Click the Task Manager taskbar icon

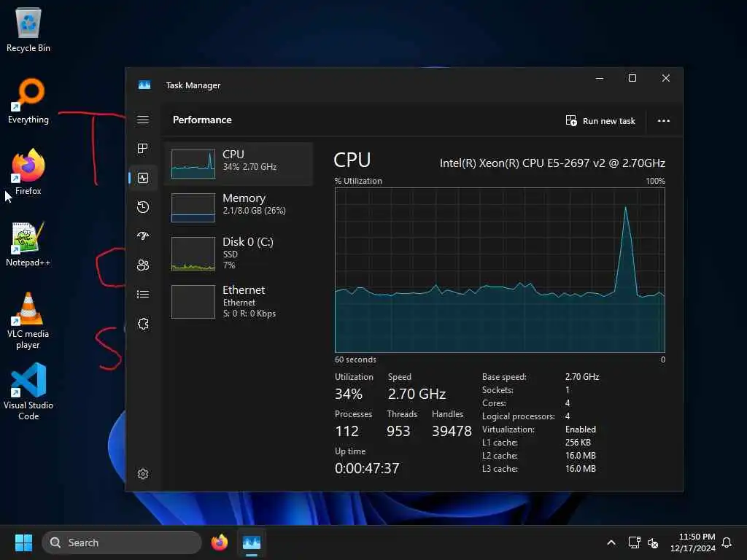tap(252, 542)
